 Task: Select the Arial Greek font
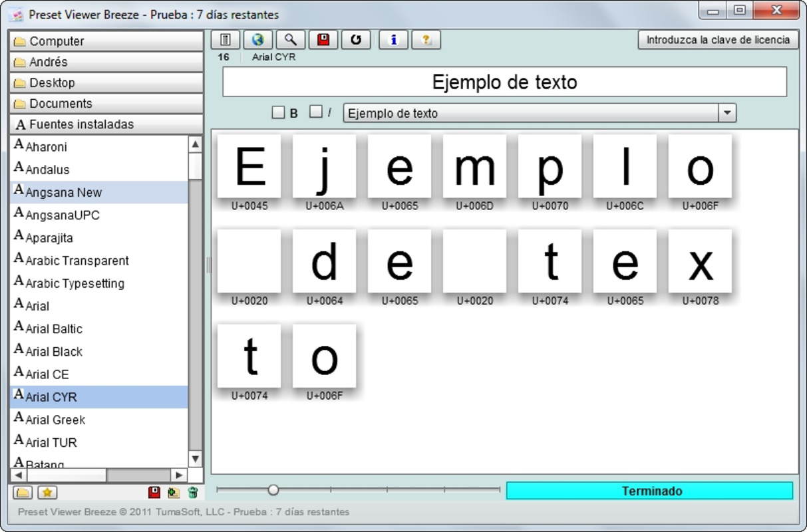coord(99,420)
